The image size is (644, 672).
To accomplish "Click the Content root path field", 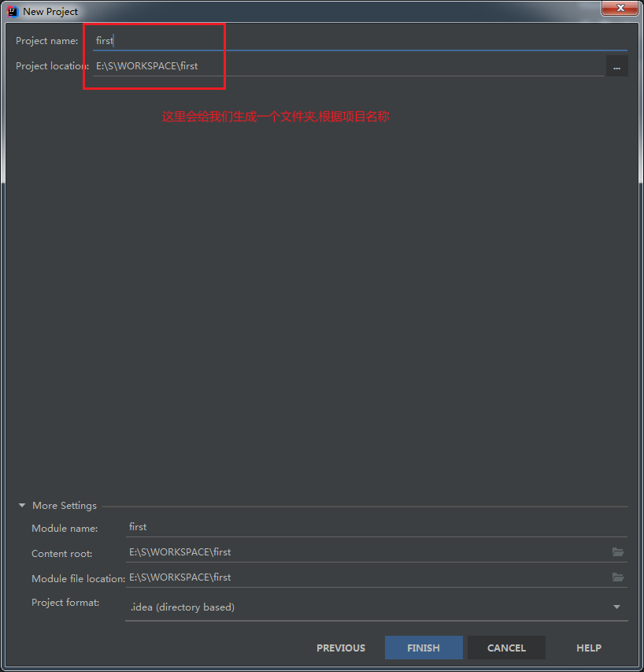I will pos(367,552).
